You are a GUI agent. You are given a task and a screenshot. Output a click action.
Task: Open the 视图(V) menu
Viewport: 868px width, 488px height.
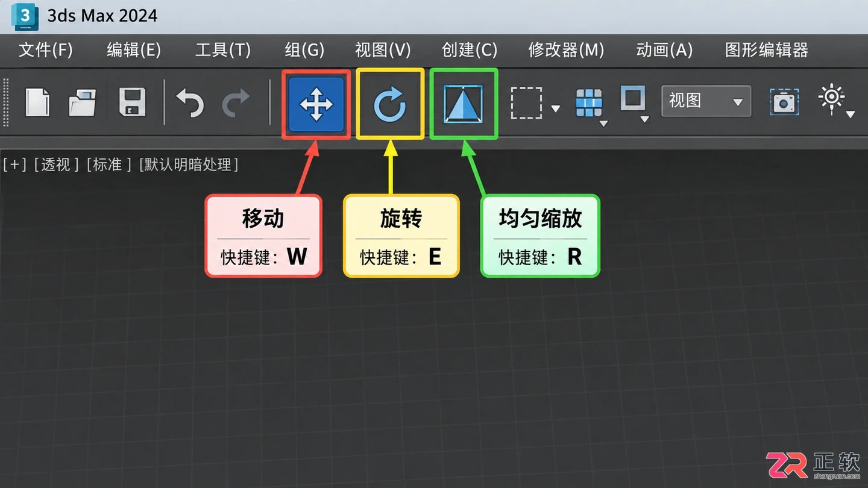[x=383, y=50]
